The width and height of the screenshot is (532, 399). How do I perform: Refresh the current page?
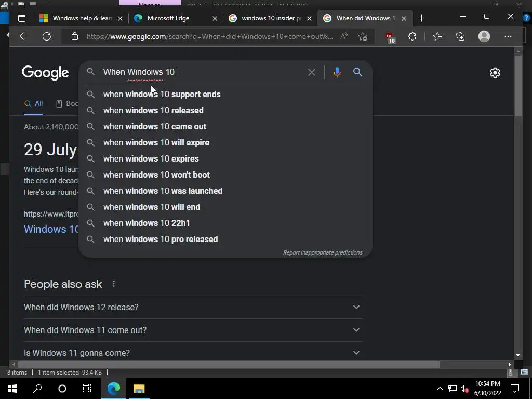(x=47, y=36)
